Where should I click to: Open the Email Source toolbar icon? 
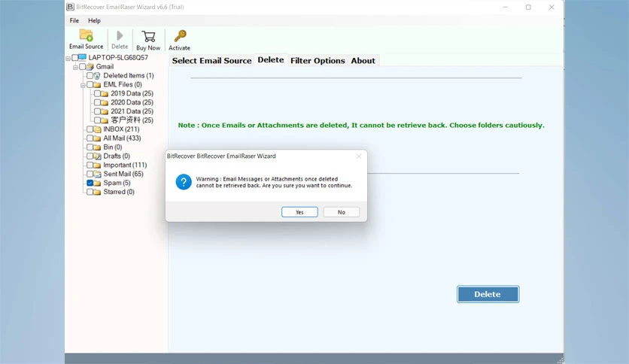coord(86,35)
